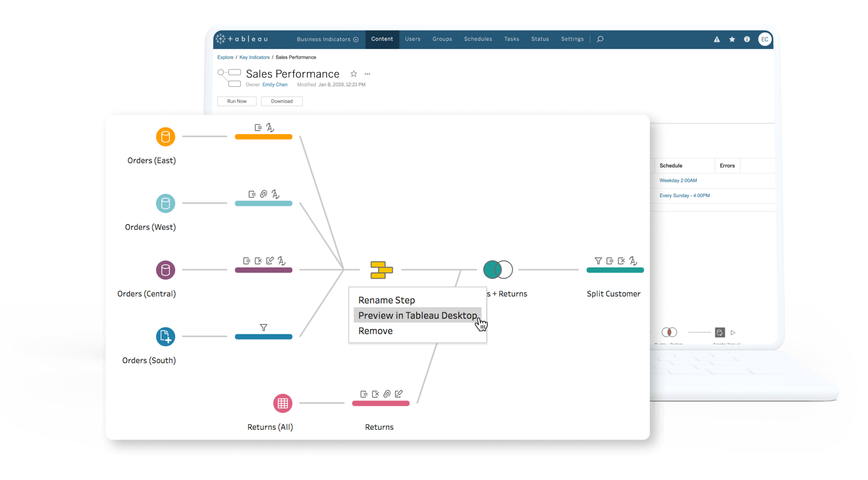Click the Orders (Central) database icon
Image resolution: width=868 pixels, height=480 pixels.
pos(165,270)
